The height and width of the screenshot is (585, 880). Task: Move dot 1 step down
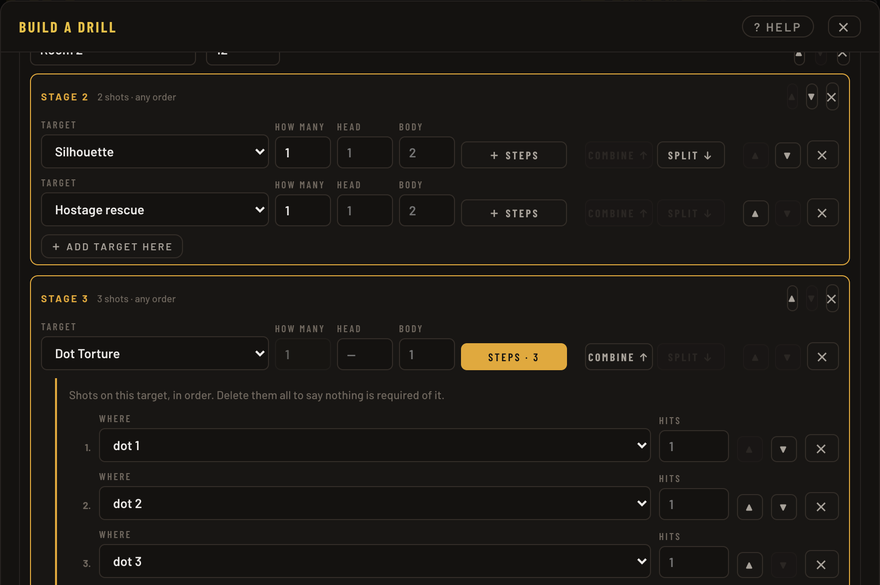[783, 449]
